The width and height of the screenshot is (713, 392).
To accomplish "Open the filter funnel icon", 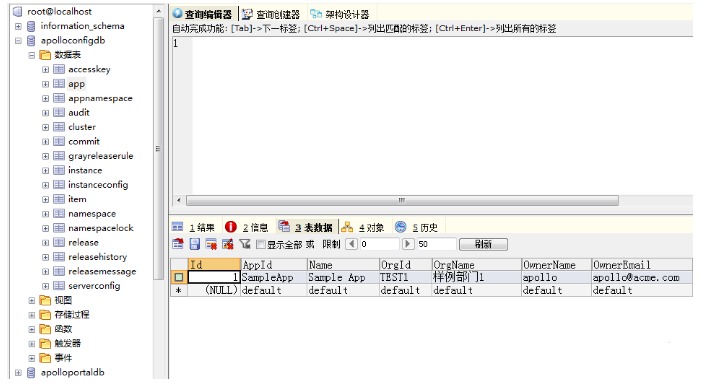I will 245,244.
